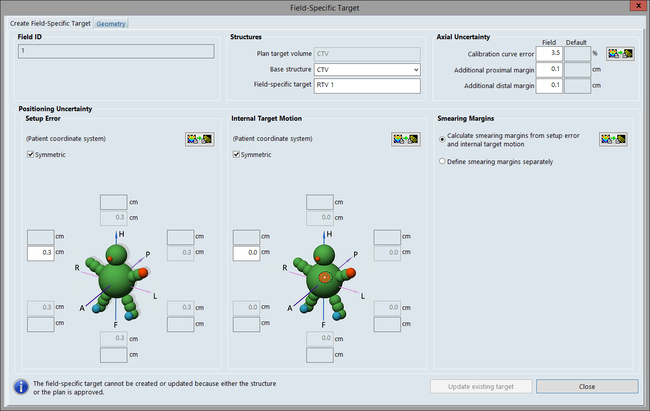Click the Update existing target button

coord(480,386)
